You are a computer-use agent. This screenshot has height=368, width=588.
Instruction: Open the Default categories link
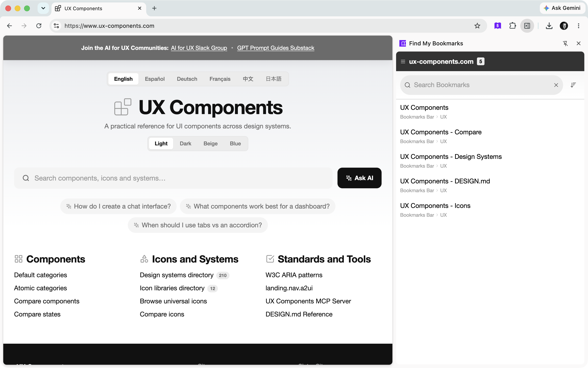[40, 275]
